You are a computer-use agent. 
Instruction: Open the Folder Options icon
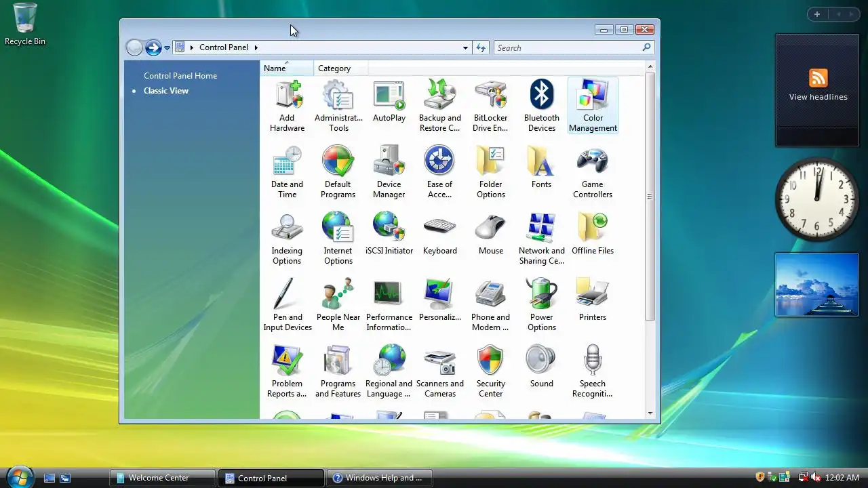490,172
